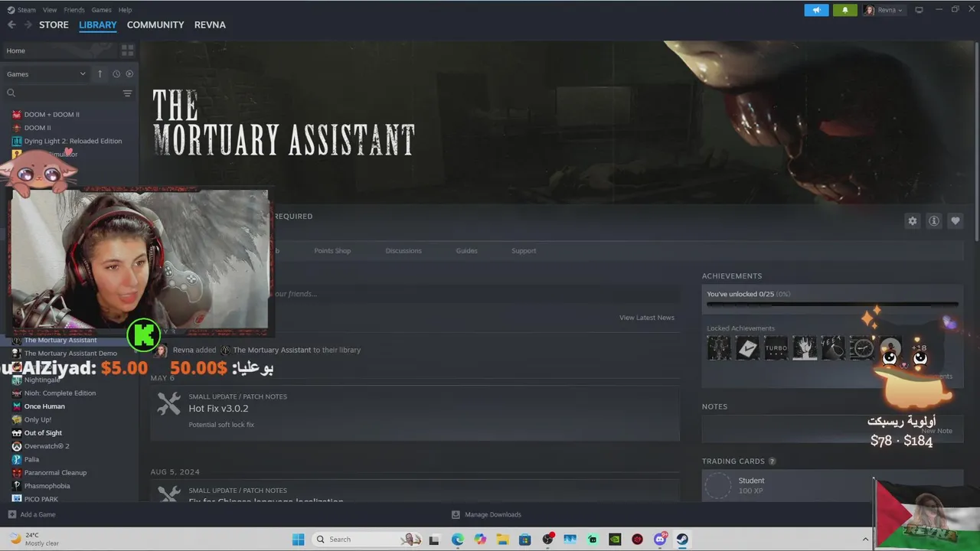Open Revna account dropdown menu
Viewport: 980px width, 551px height.
[884, 10]
